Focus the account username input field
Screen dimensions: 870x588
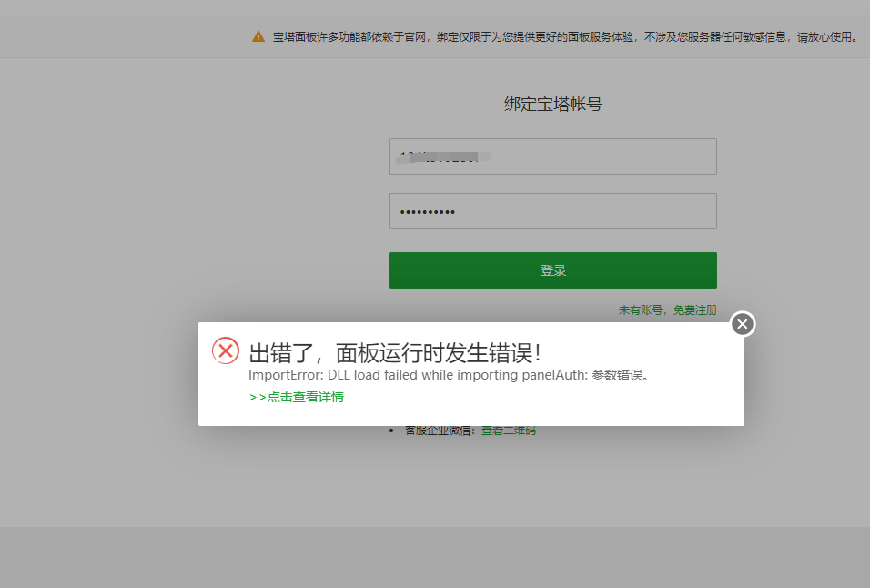552,157
